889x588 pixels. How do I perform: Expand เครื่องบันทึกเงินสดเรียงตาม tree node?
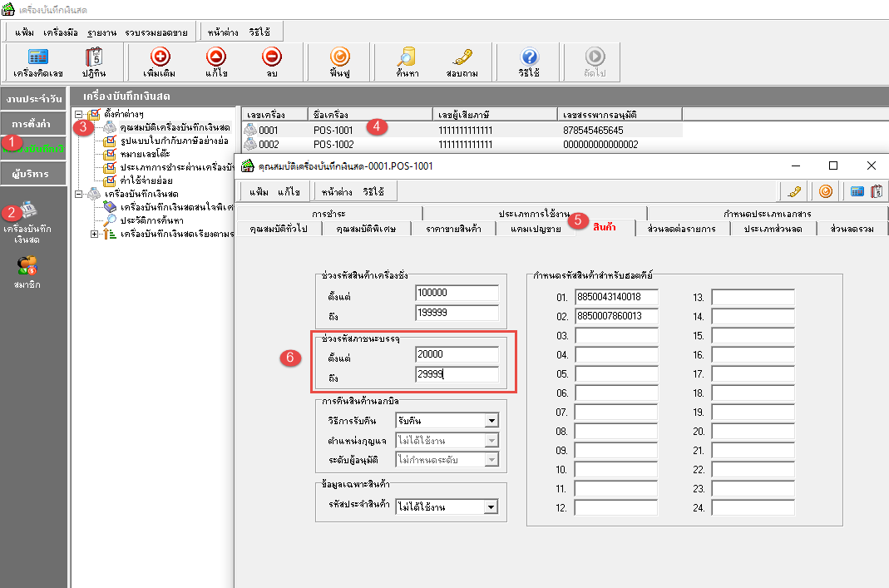(x=94, y=235)
